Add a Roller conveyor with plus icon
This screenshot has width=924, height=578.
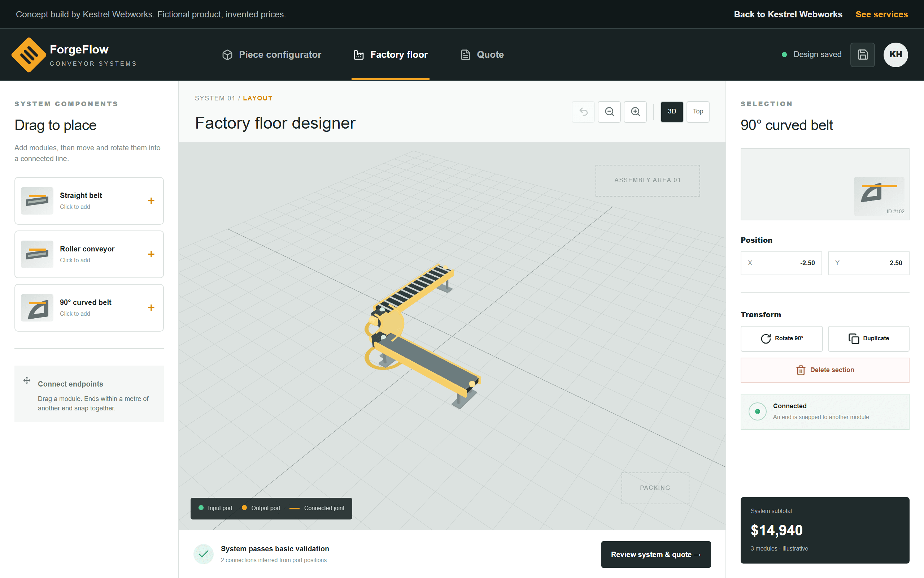click(151, 254)
